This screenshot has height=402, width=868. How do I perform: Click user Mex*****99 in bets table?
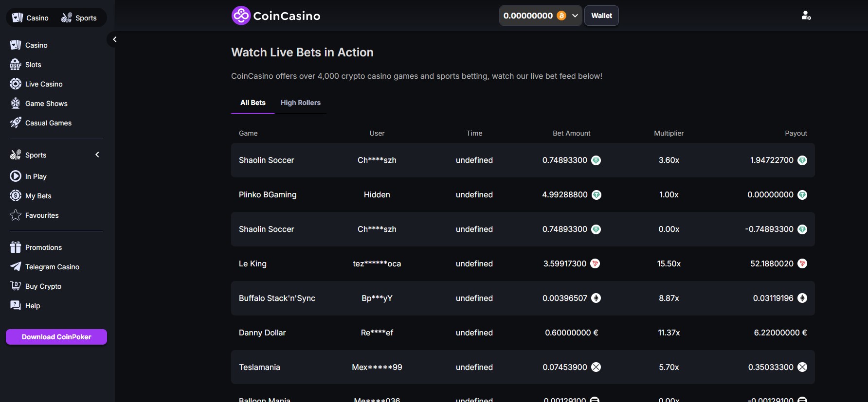point(377,367)
